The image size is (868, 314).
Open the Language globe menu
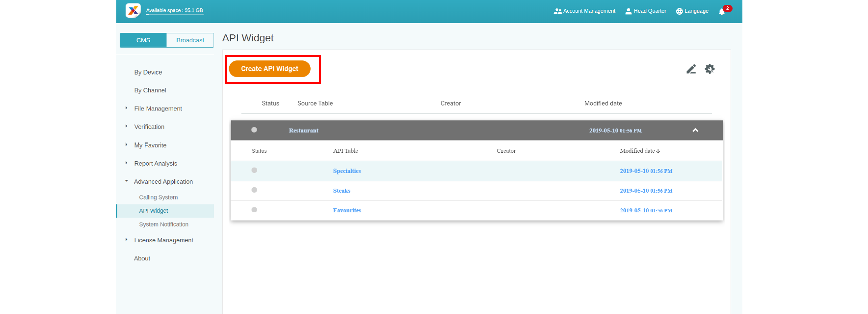click(x=692, y=11)
